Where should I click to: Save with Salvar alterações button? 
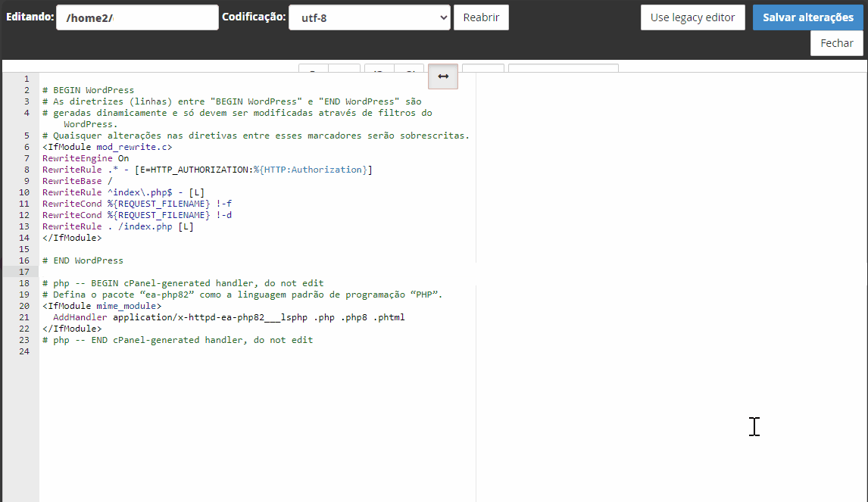(807, 17)
